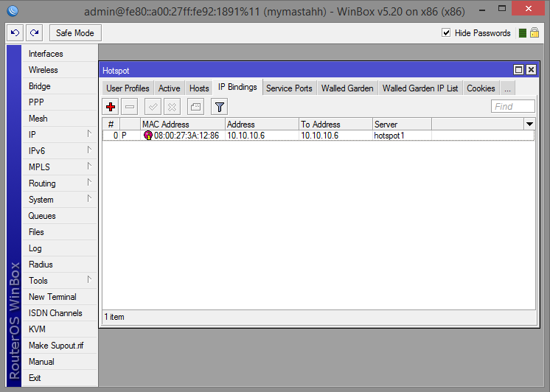Maximize the Hotspot inner window
Image resolution: width=550 pixels, height=392 pixels.
pos(518,70)
